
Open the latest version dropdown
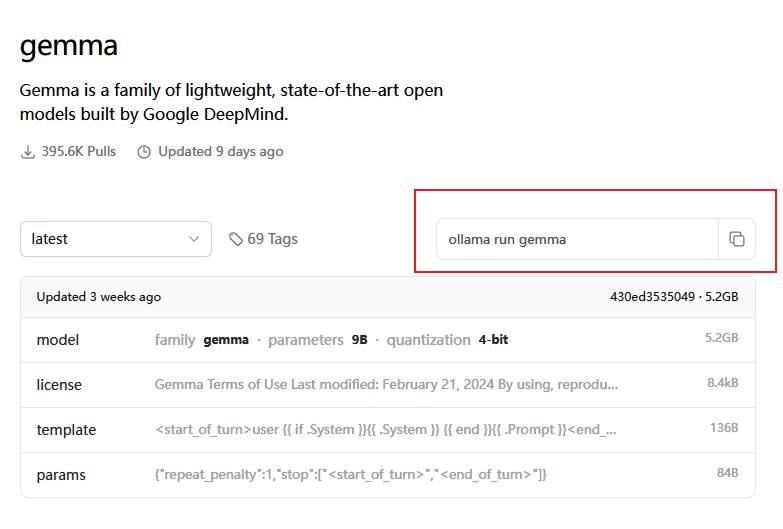[116, 239]
